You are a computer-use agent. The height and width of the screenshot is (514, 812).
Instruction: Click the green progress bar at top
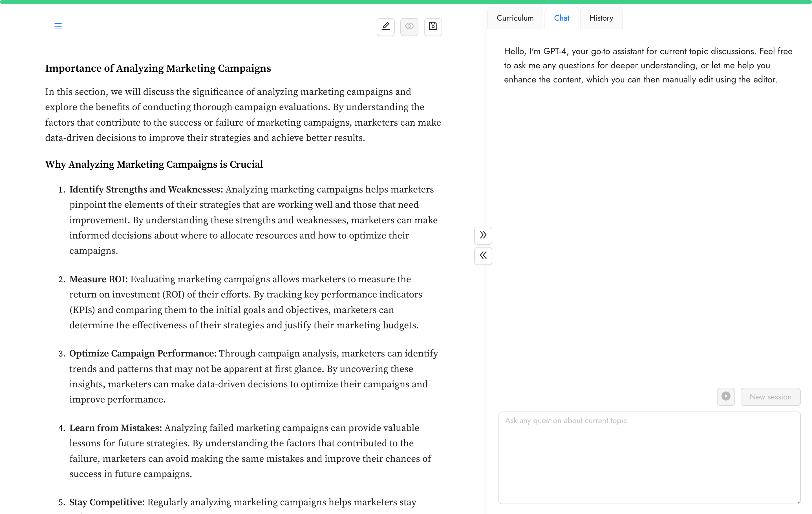pos(406,2)
